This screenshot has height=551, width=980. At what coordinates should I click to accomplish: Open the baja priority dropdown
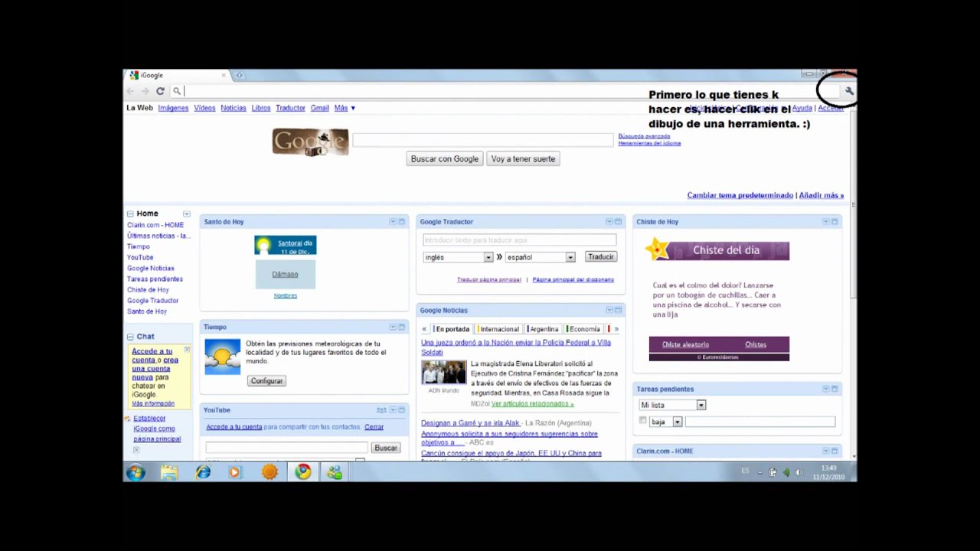(x=665, y=422)
